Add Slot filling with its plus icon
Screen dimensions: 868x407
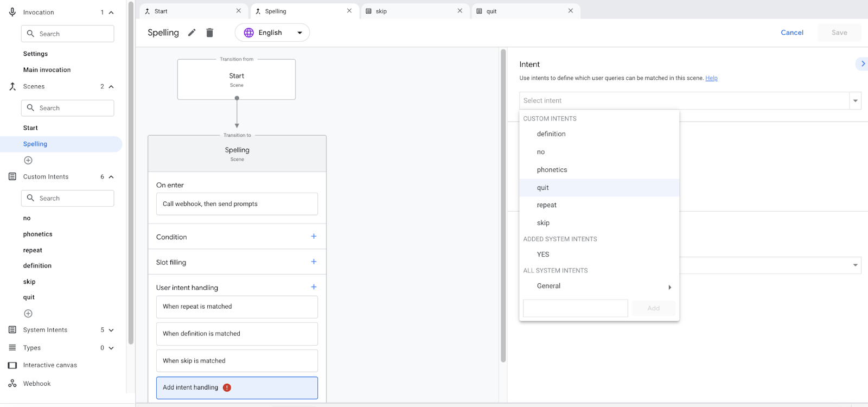coord(314,262)
